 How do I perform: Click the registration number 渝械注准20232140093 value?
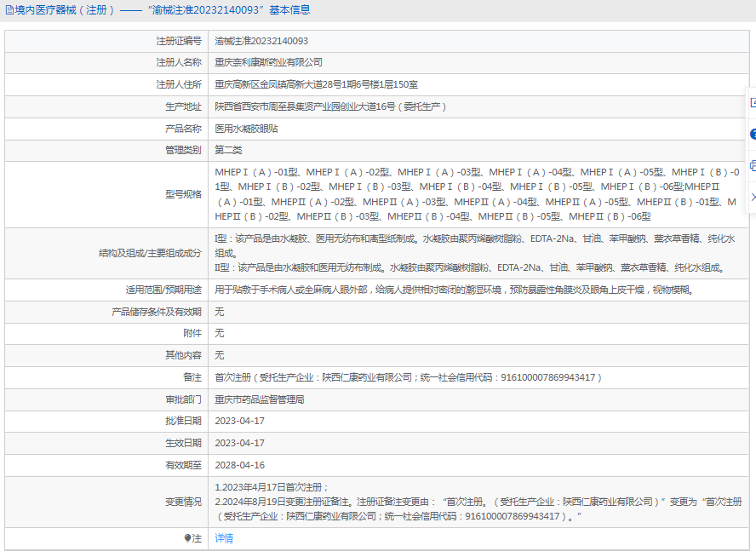[x=261, y=41]
